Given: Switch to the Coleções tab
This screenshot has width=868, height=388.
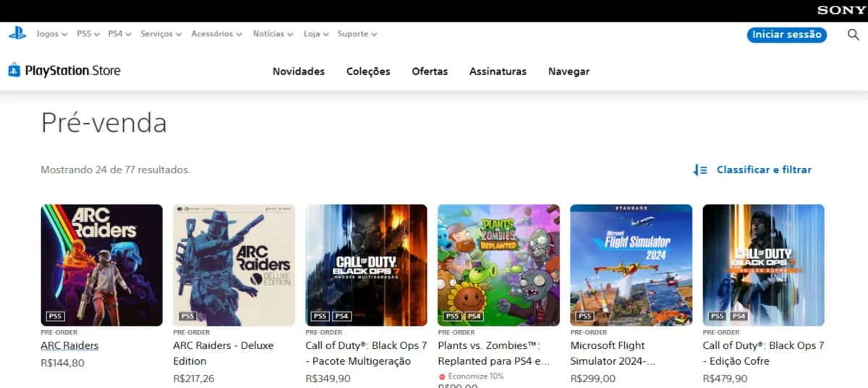Looking at the screenshot, I should coord(368,72).
